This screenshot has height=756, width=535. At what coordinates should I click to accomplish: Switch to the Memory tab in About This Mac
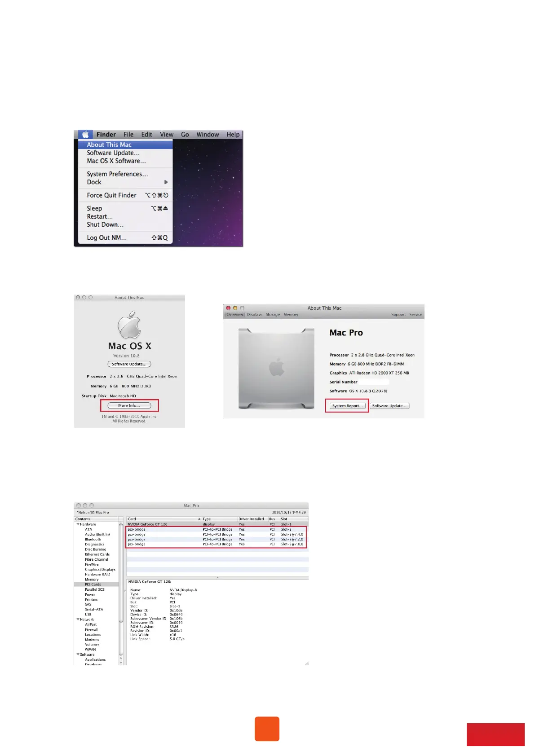coord(291,315)
